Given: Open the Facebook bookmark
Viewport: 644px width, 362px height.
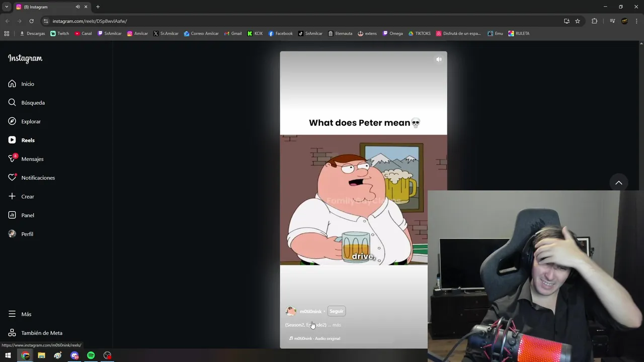Looking at the screenshot, I should click(x=281, y=34).
